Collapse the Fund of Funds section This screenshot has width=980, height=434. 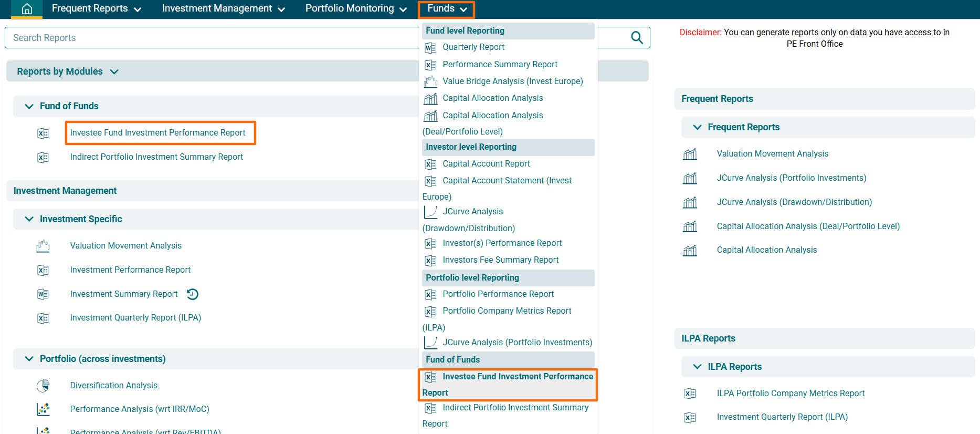(x=29, y=106)
